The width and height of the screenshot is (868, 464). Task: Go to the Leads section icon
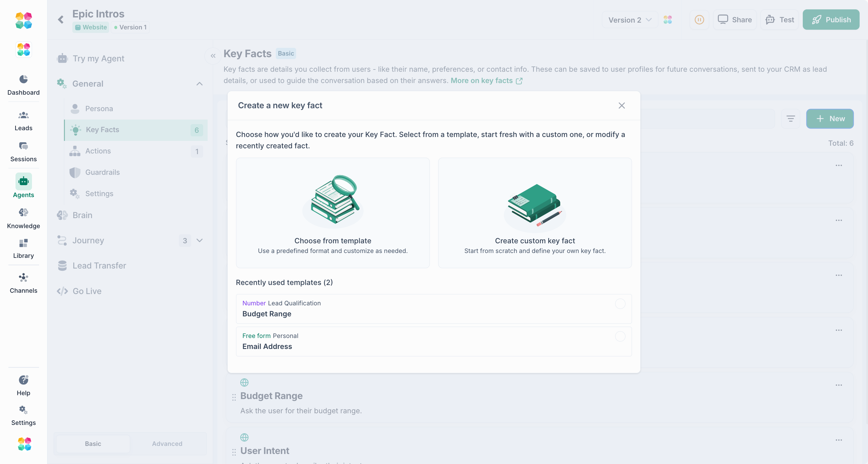(x=23, y=115)
